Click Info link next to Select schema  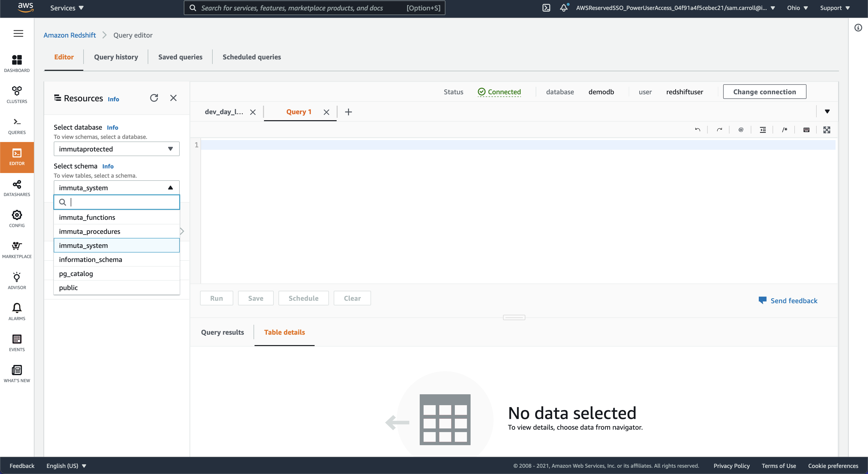click(x=108, y=166)
